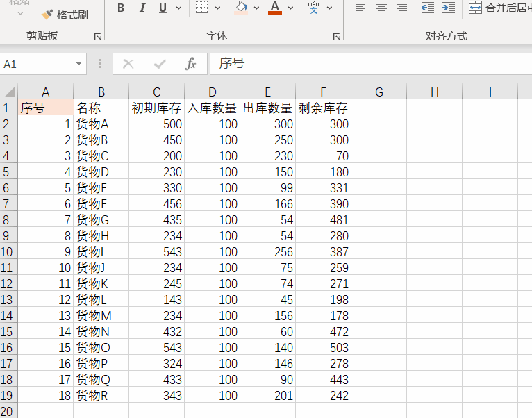Select the 名称 header cell

click(101, 108)
